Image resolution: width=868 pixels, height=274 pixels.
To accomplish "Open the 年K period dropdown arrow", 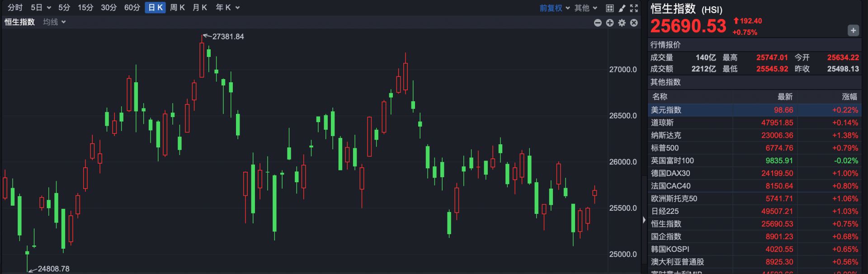I will 238,8.
